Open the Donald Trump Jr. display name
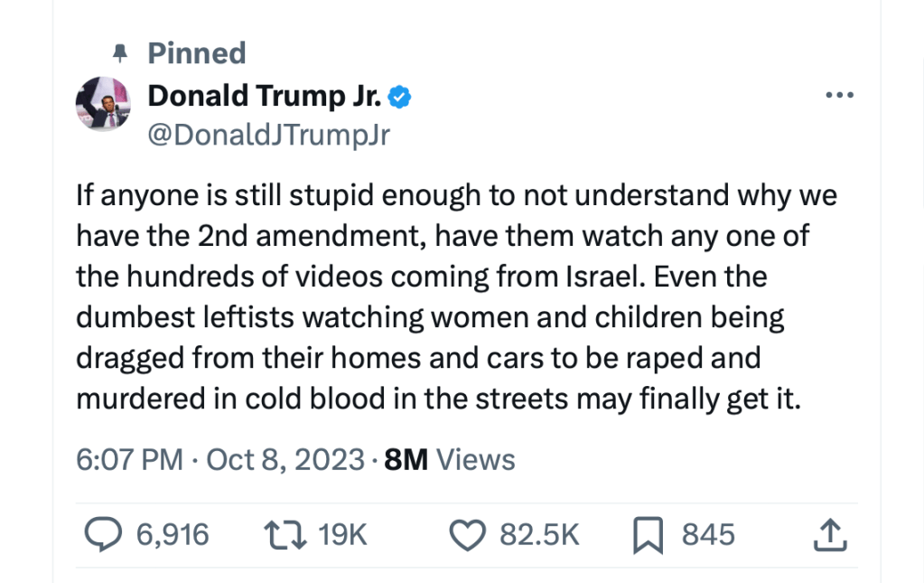924x583 pixels. click(264, 96)
